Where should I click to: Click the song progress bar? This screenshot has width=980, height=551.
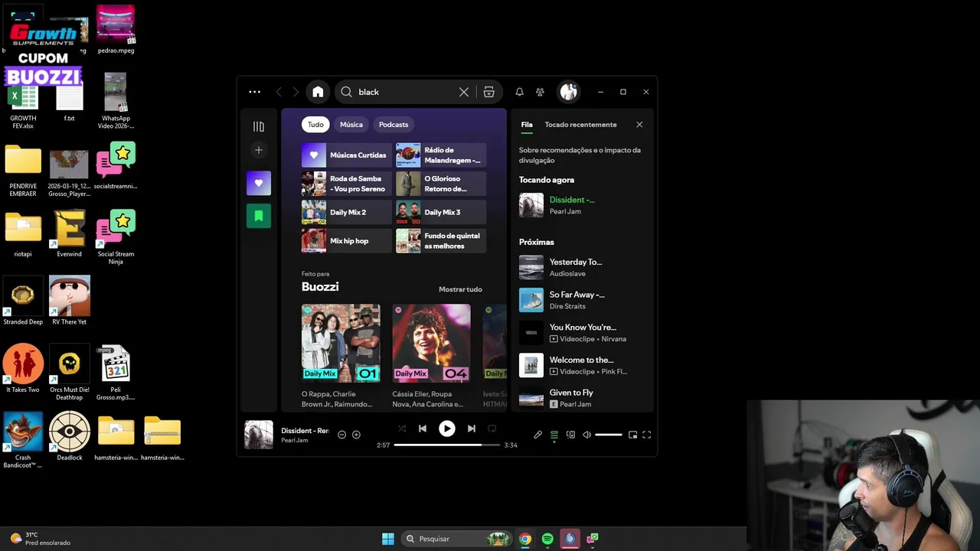click(447, 445)
